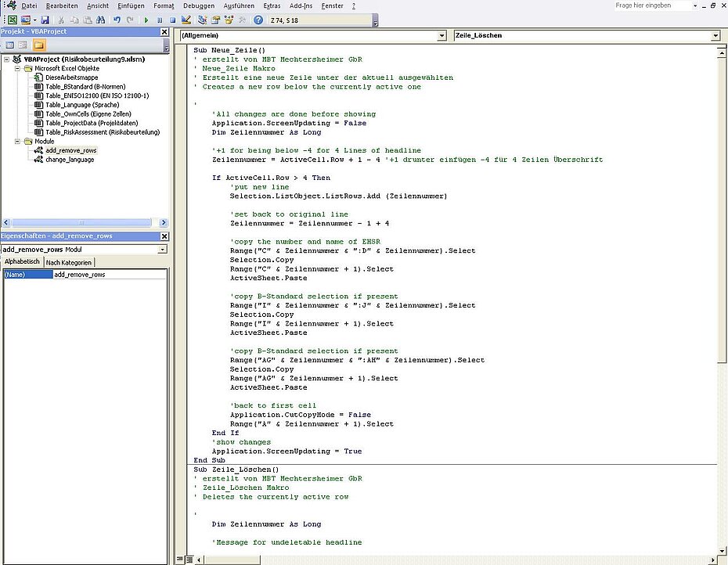Open the ? help menu

click(x=354, y=5)
